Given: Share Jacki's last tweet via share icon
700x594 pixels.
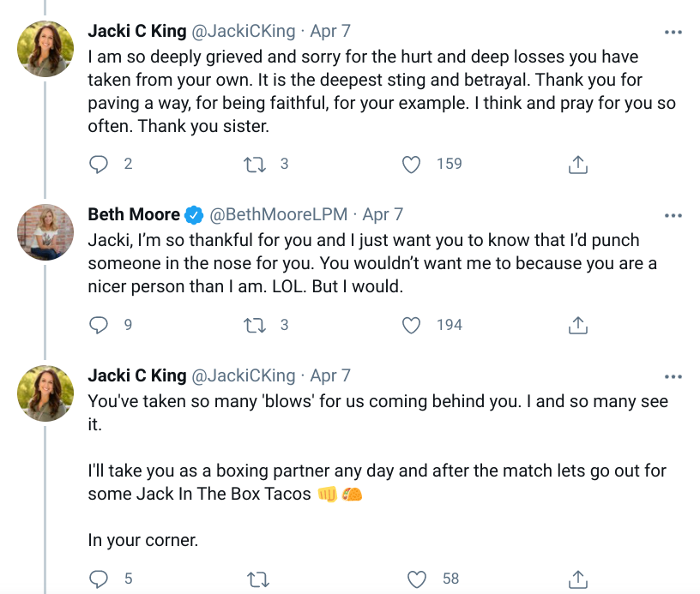Looking at the screenshot, I should [x=578, y=579].
